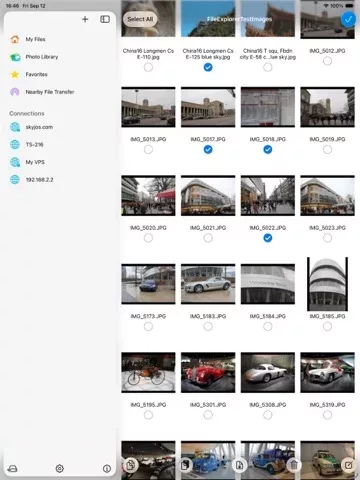Screen dimensions: 360x480
Task: Open 192.168.2.2 connection globe icon
Action: click(15, 180)
